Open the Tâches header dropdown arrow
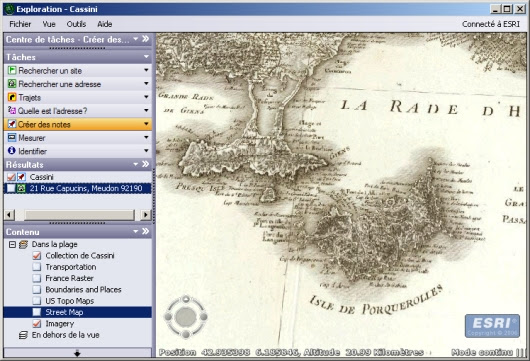Image resolution: width=530 pixels, height=361 pixels. [146, 57]
